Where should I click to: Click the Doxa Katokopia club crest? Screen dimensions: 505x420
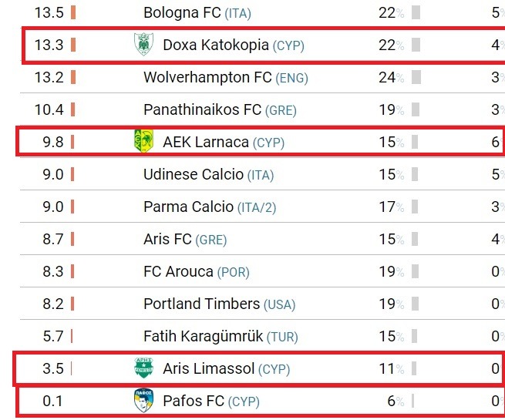click(x=143, y=45)
